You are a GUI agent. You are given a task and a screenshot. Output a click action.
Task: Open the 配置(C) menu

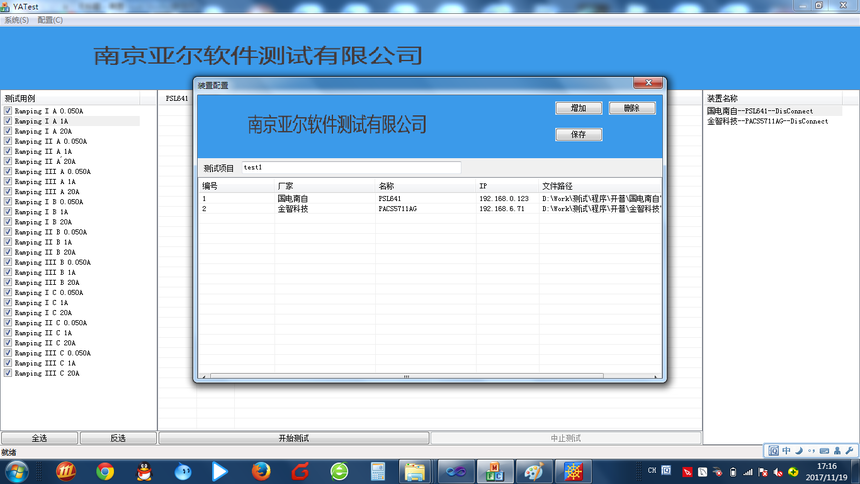tap(50, 20)
